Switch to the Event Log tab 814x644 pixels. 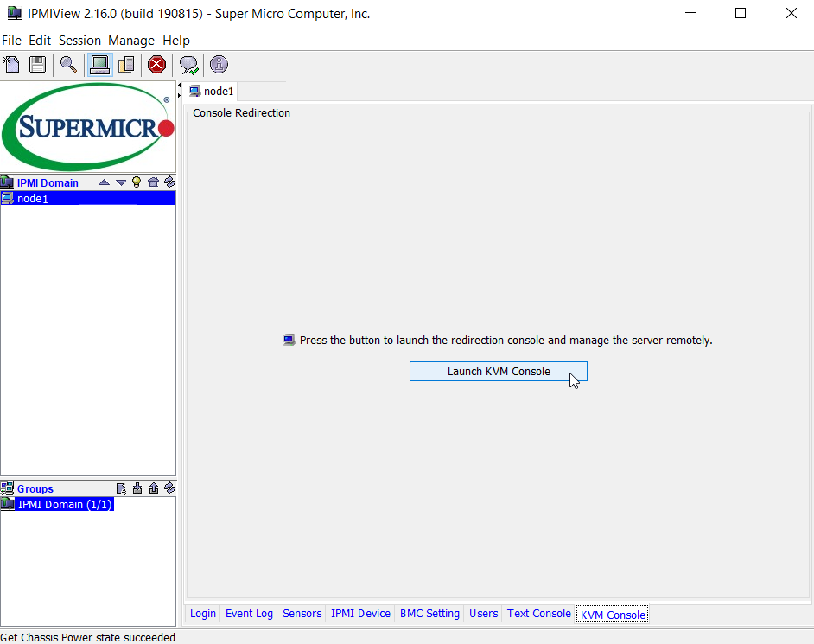click(249, 614)
